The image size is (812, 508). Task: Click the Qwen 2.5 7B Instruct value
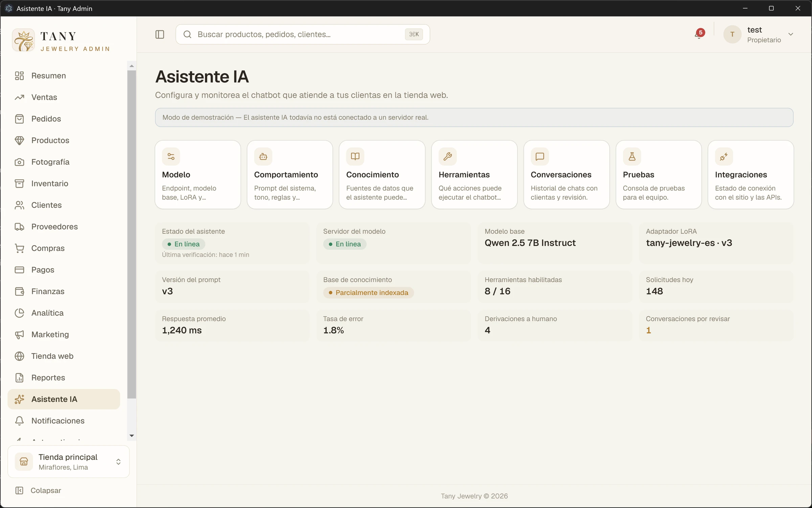[x=530, y=243]
